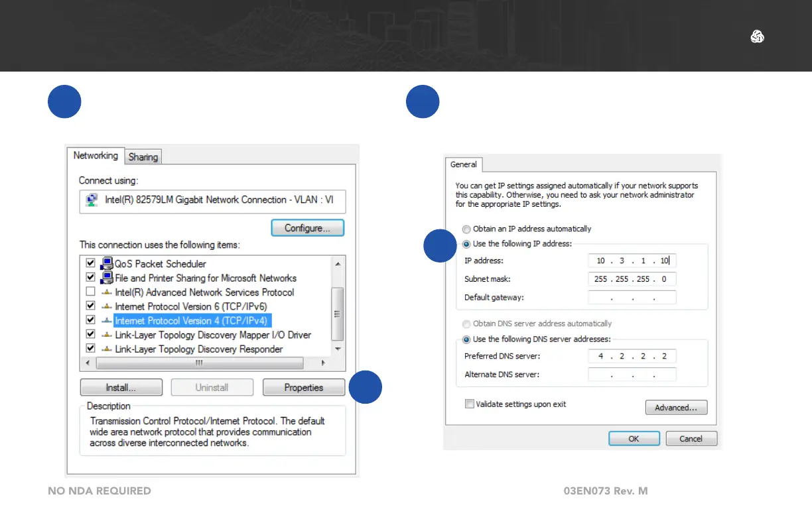Click the Install... button

tap(121, 388)
